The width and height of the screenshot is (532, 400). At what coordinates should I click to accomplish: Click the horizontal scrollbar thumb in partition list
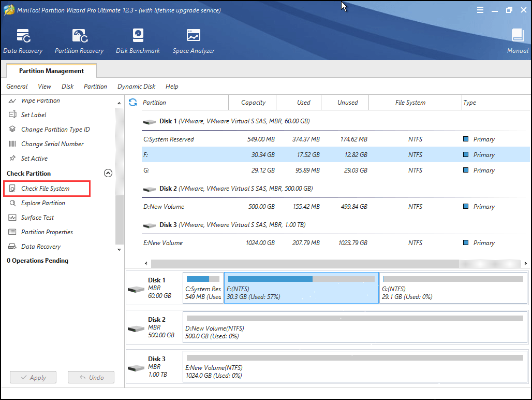pos(305,264)
